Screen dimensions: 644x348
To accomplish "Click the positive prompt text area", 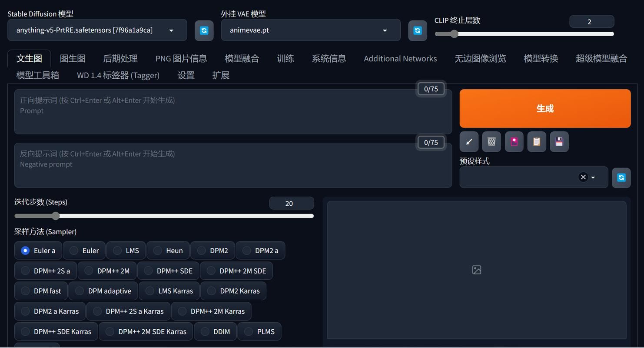I will [233, 112].
